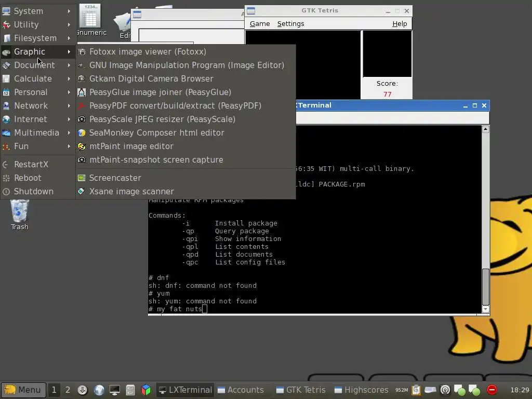Click the 952M memory indicator in tray
This screenshot has width=532, height=399.
[402, 390]
